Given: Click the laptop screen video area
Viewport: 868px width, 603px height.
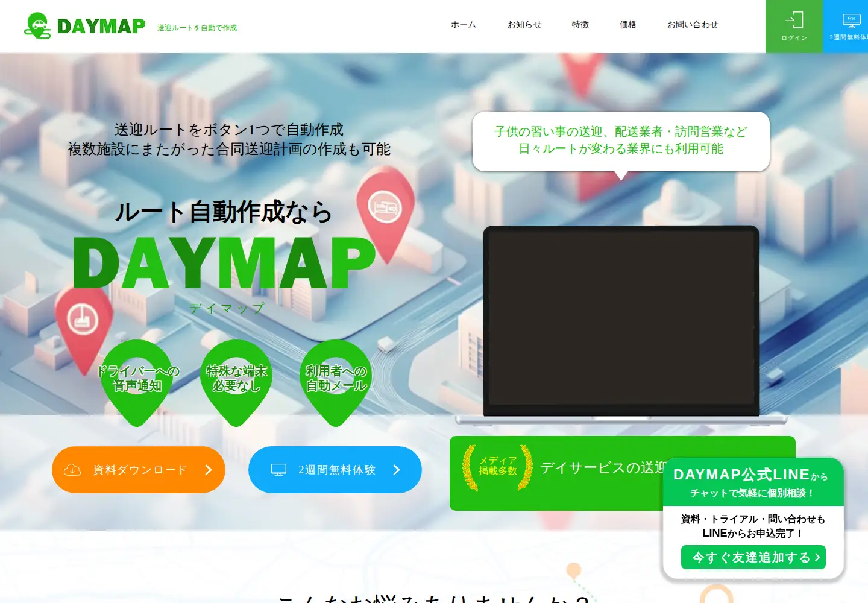Looking at the screenshot, I should click(621, 318).
